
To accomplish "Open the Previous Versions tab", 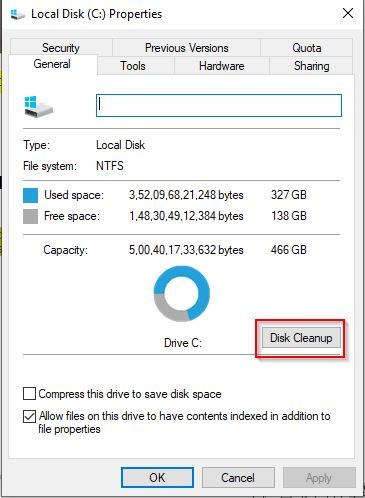I will [186, 48].
